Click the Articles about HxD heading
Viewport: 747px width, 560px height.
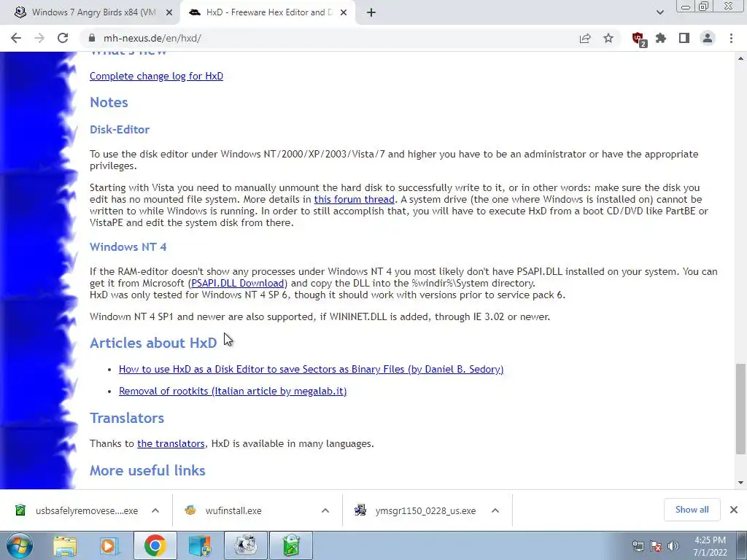coord(153,343)
